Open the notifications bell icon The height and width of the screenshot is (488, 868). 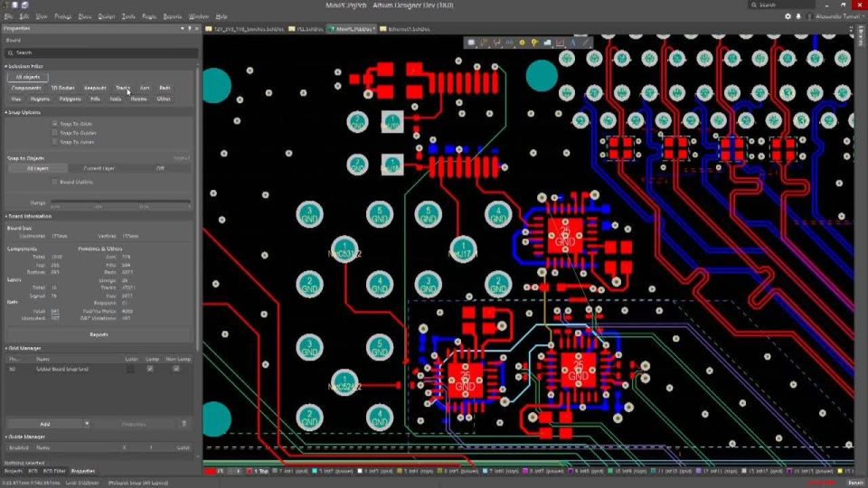(798, 16)
